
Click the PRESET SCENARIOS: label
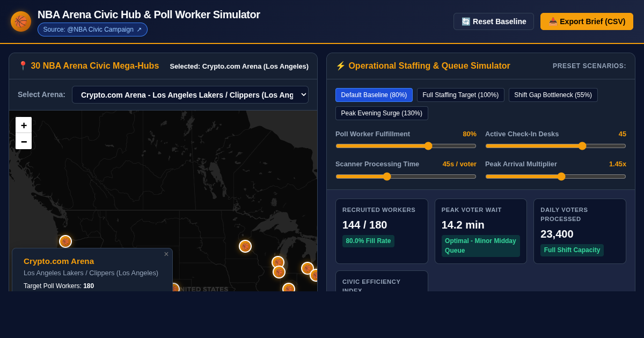coord(589,66)
